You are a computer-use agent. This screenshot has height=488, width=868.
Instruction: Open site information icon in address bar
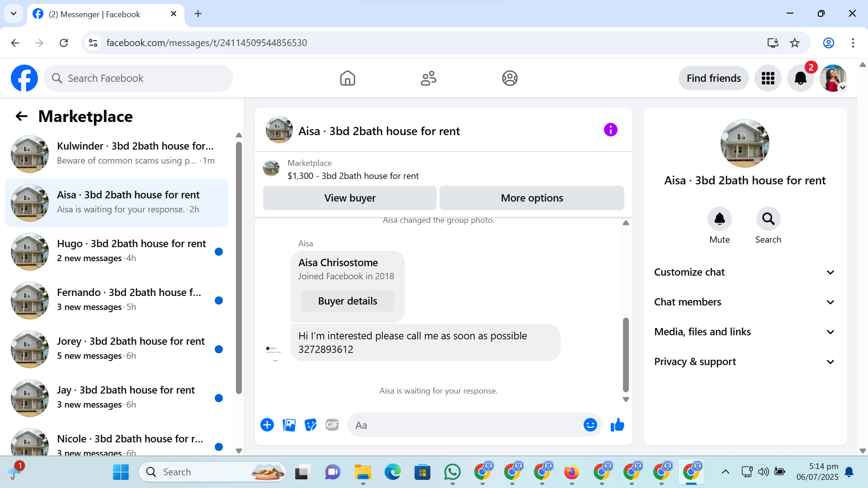tap(93, 43)
